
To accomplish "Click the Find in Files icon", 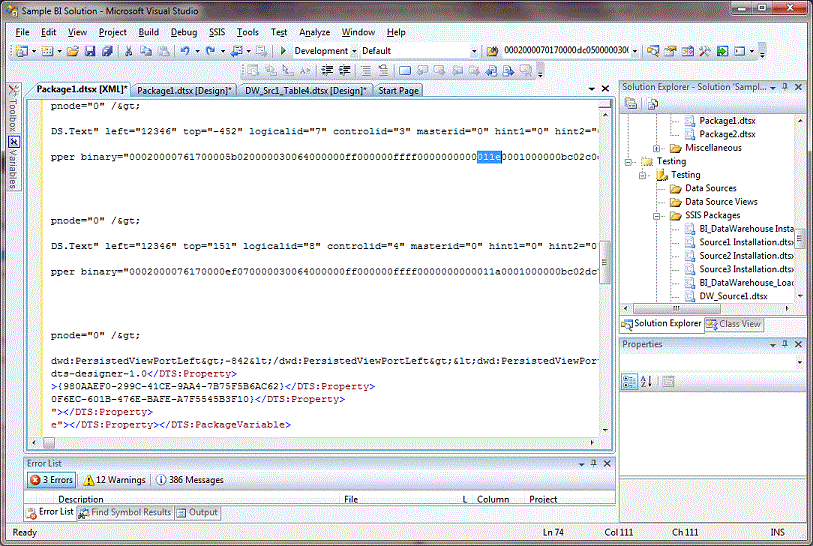I will tap(492, 51).
